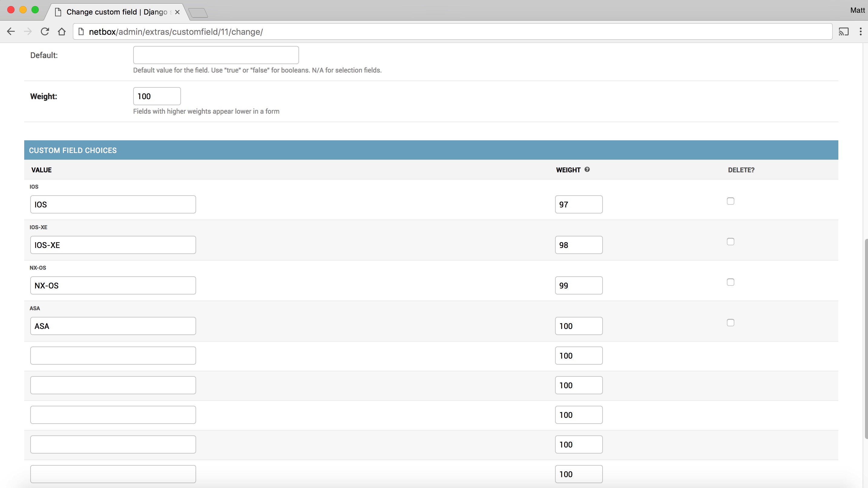Image resolution: width=868 pixels, height=488 pixels.
Task: Click the first empty choice value field
Action: [113, 356]
